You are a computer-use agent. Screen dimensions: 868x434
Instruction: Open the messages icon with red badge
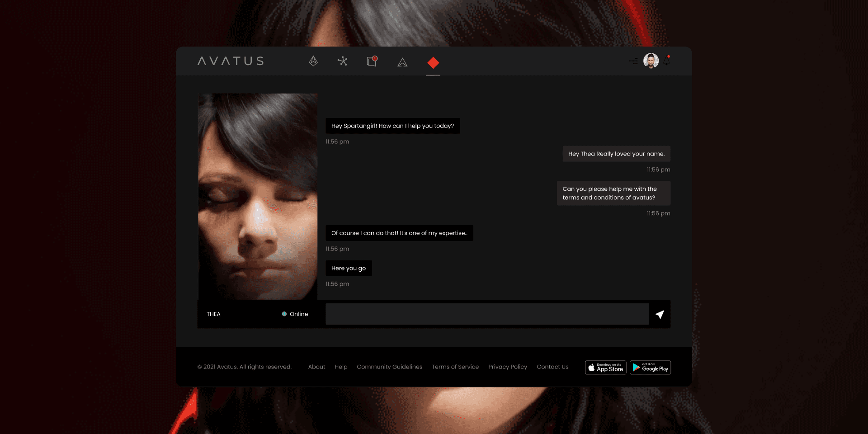[x=372, y=61]
